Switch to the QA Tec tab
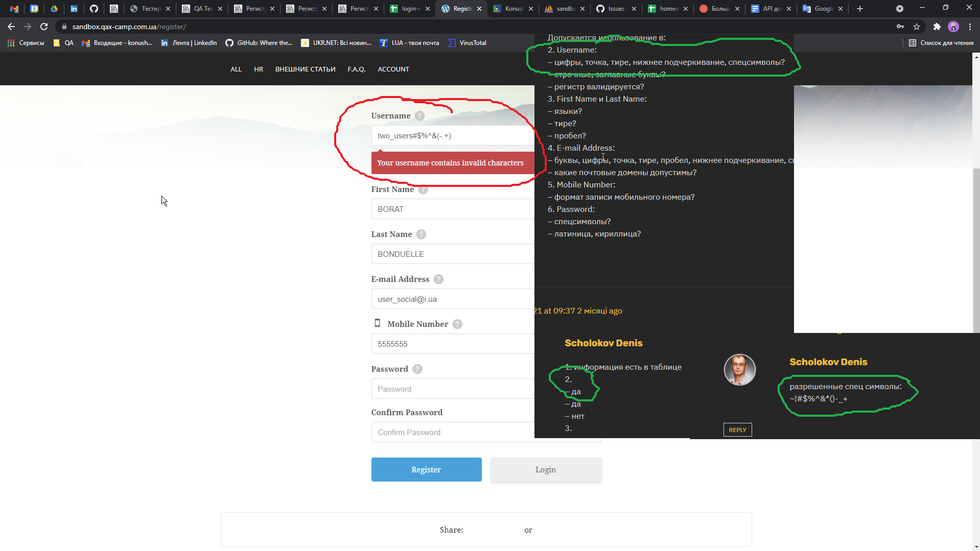Viewport: 980px width, 551px height. pyautogui.click(x=202, y=9)
